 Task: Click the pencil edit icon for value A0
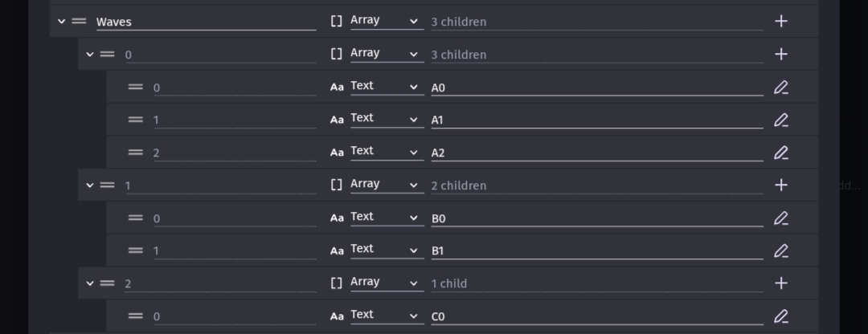[x=780, y=88]
